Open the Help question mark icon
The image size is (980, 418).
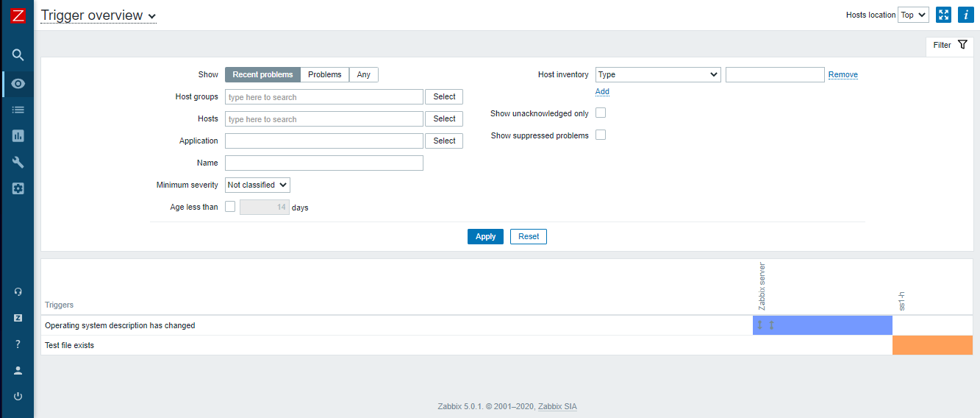pyautogui.click(x=18, y=344)
